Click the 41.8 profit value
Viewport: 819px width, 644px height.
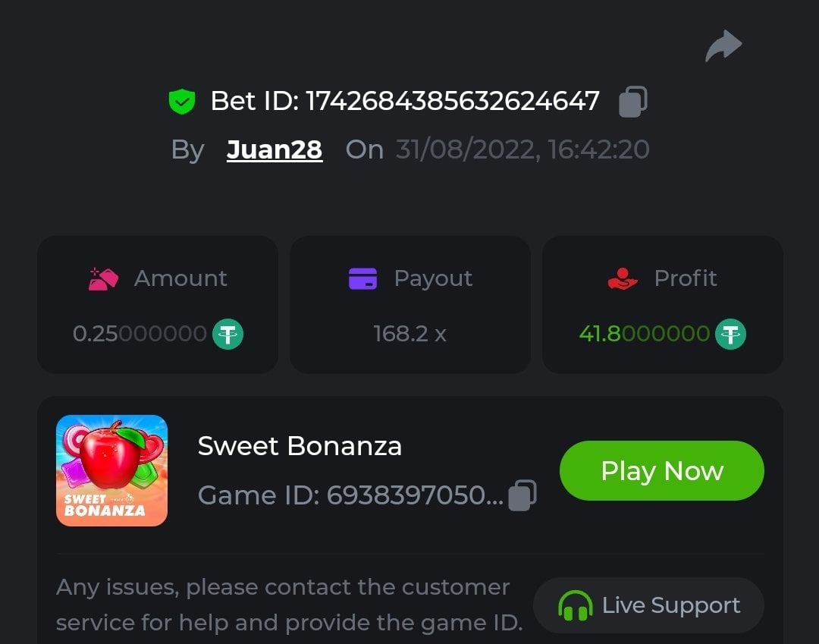click(x=644, y=334)
